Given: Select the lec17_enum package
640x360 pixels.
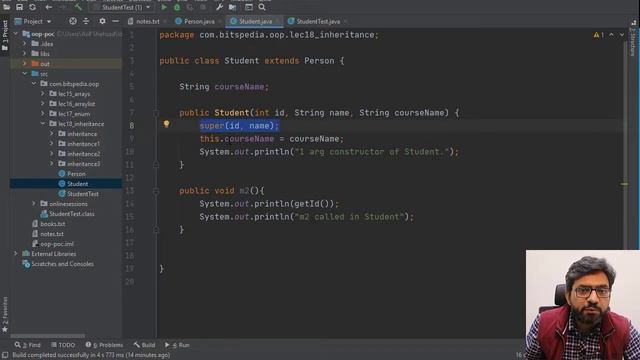Looking at the screenshot, I should point(74,114).
